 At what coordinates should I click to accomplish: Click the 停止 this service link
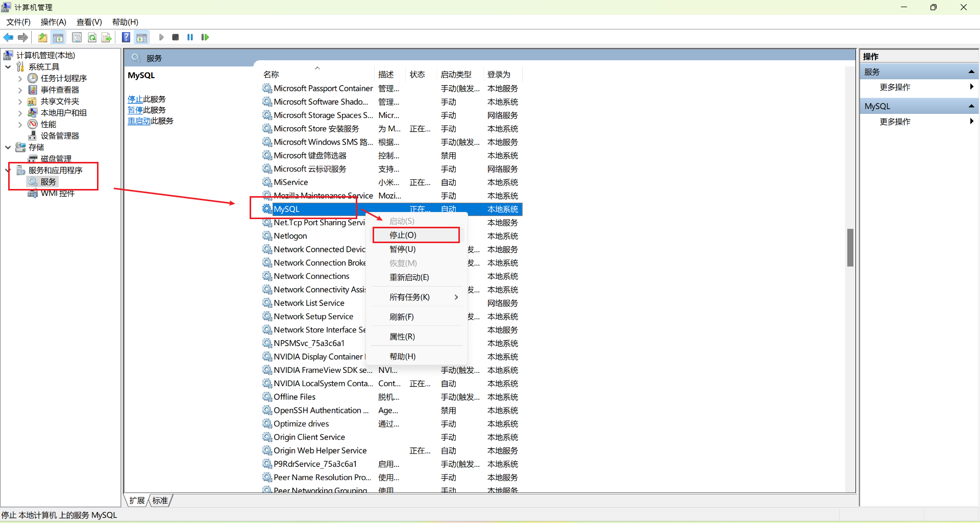pyautogui.click(x=135, y=99)
